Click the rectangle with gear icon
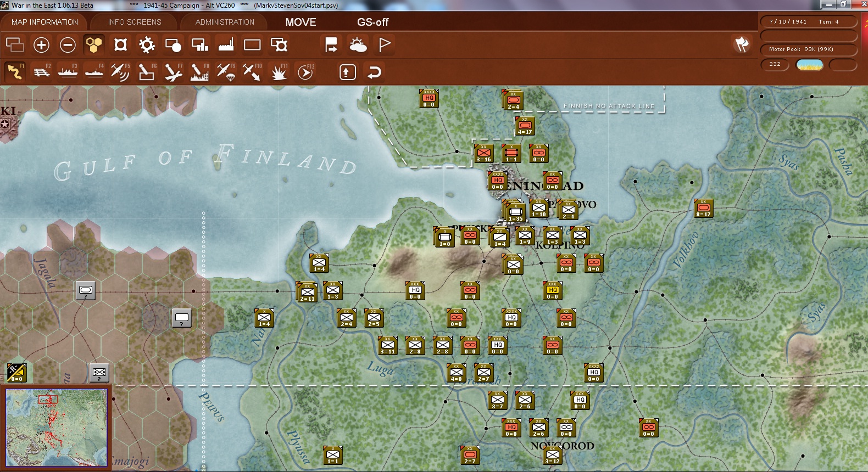 (x=279, y=45)
